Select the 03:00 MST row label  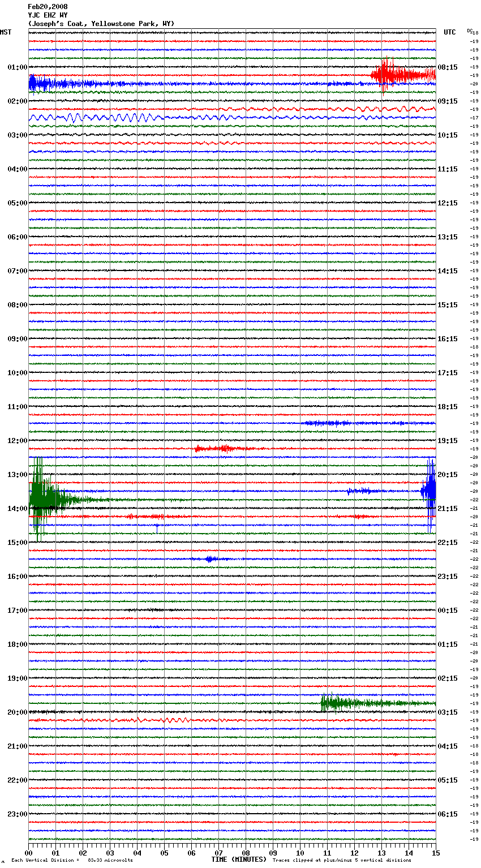click(x=18, y=135)
